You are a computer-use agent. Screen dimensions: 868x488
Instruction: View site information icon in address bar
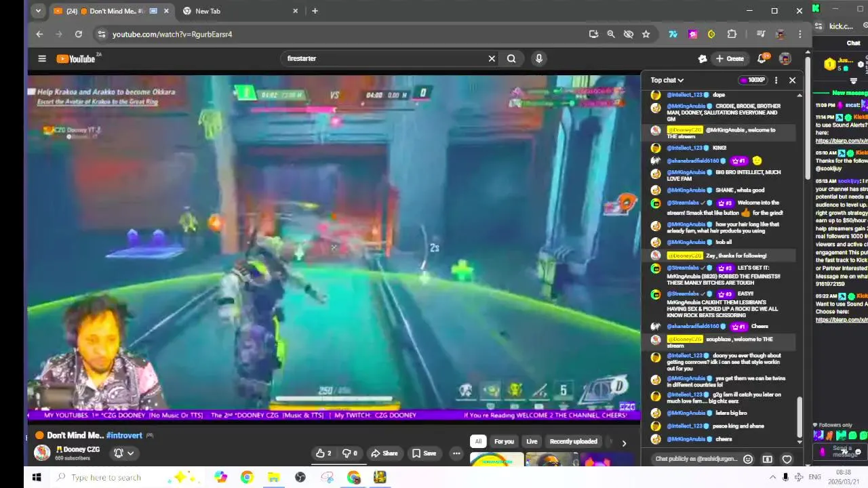pyautogui.click(x=101, y=34)
